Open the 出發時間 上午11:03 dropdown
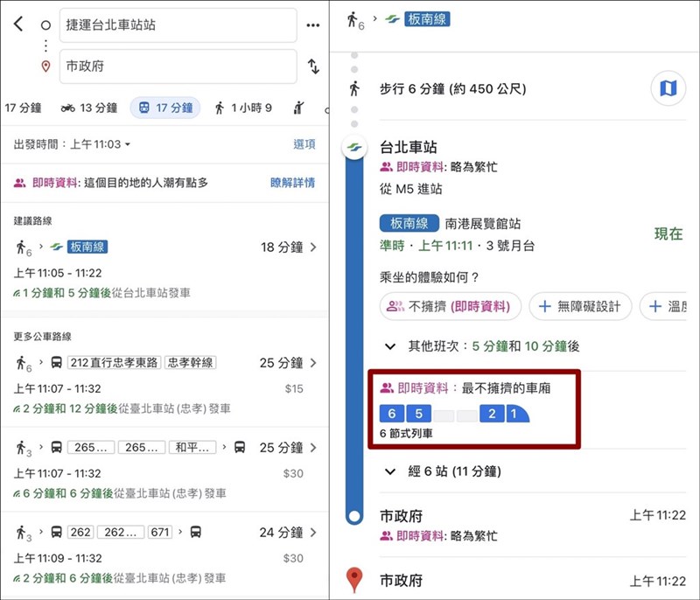Screen dimensions: 700x600 pos(73,144)
